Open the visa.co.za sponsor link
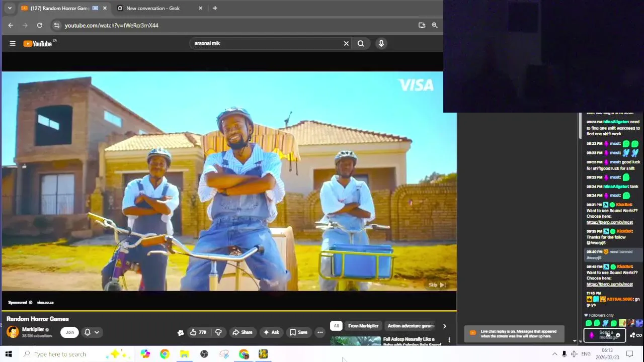 pos(45,302)
